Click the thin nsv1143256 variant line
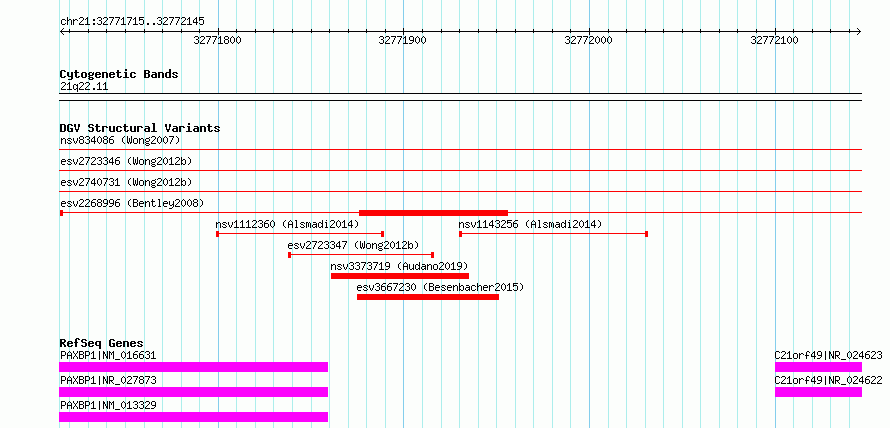 pyautogui.click(x=553, y=234)
